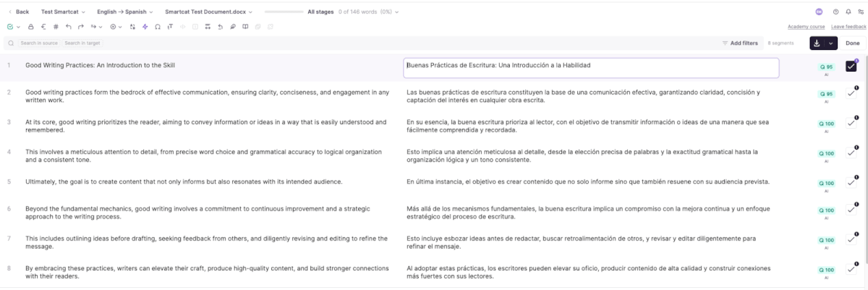This screenshot has height=290, width=868.
Task: Click the download icon button
Action: point(817,43)
